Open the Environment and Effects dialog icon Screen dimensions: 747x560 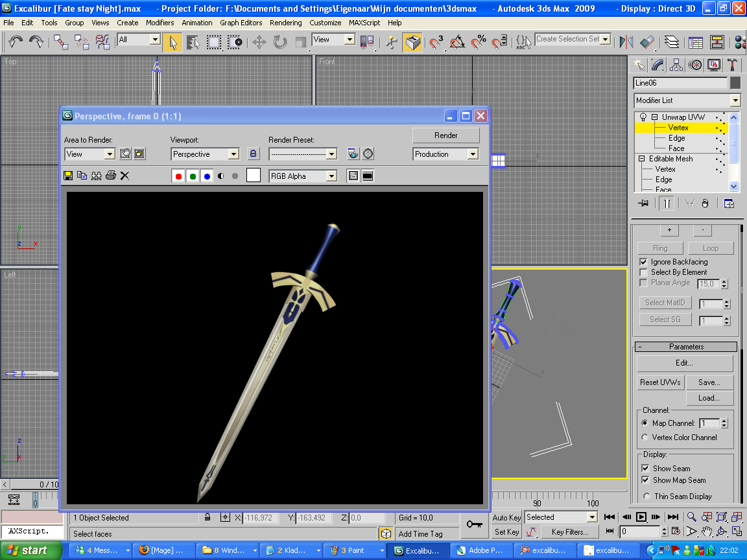click(368, 154)
